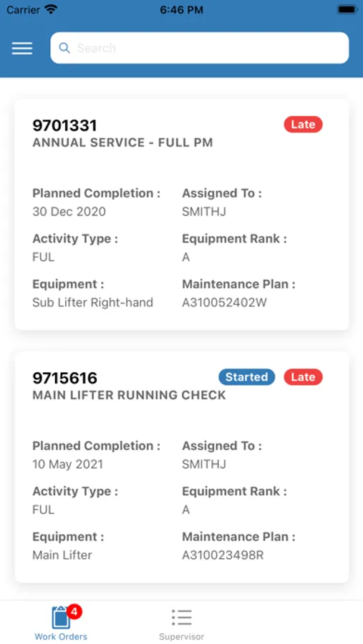363x644 pixels.
Task: Tap maintenance plan A310023498R
Action: pos(223,555)
